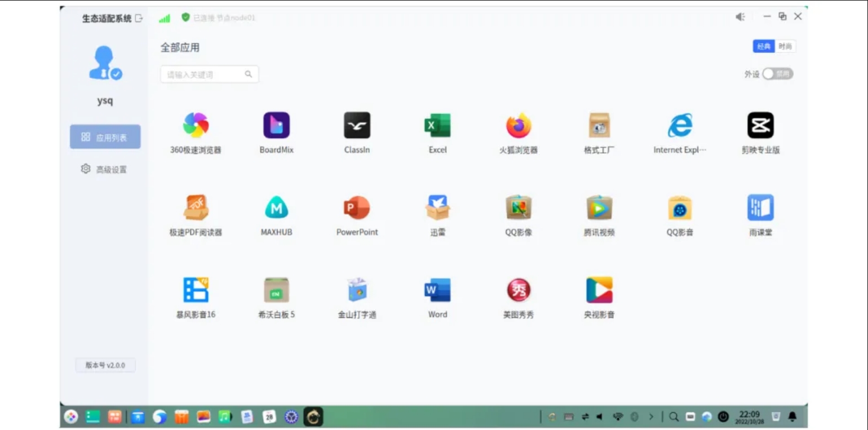
Task: Launch 火狐浏览器
Action: [518, 125]
